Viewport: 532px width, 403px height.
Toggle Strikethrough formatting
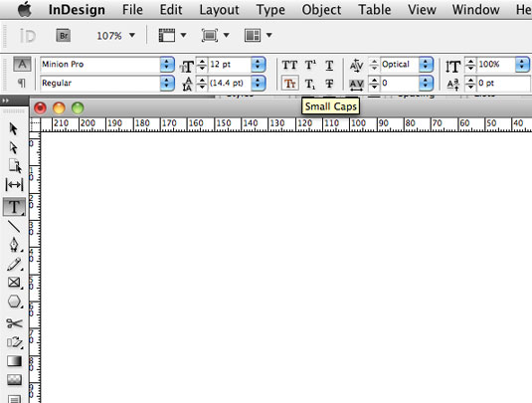(x=329, y=84)
